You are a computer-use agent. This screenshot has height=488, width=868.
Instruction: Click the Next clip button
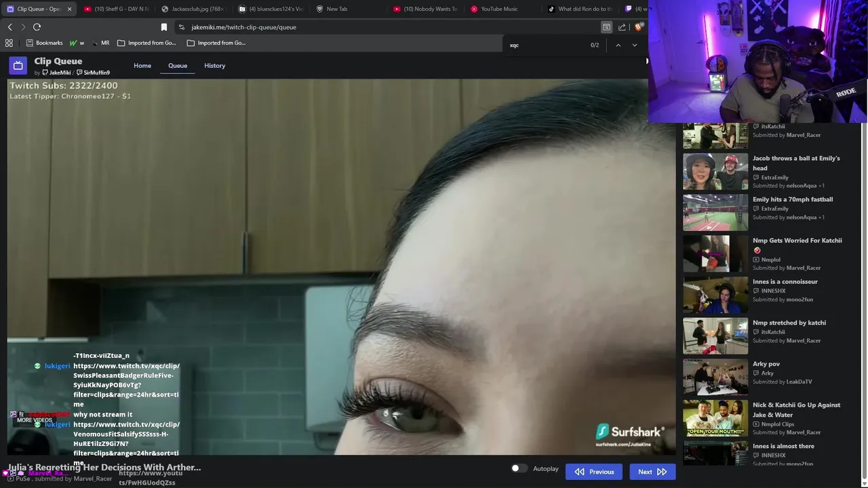(x=652, y=472)
